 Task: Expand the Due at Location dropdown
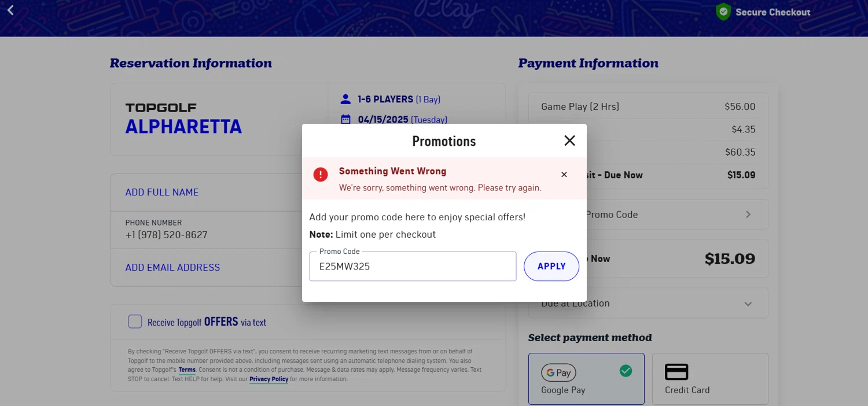748,304
